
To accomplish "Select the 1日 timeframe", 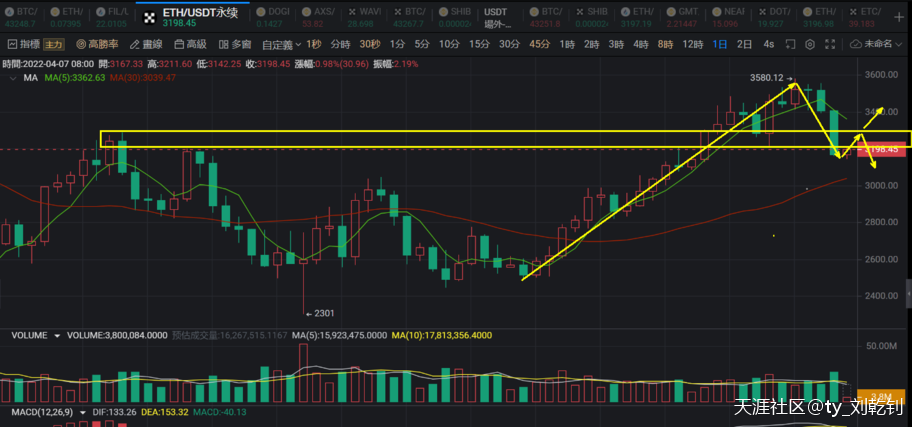I will (720, 44).
